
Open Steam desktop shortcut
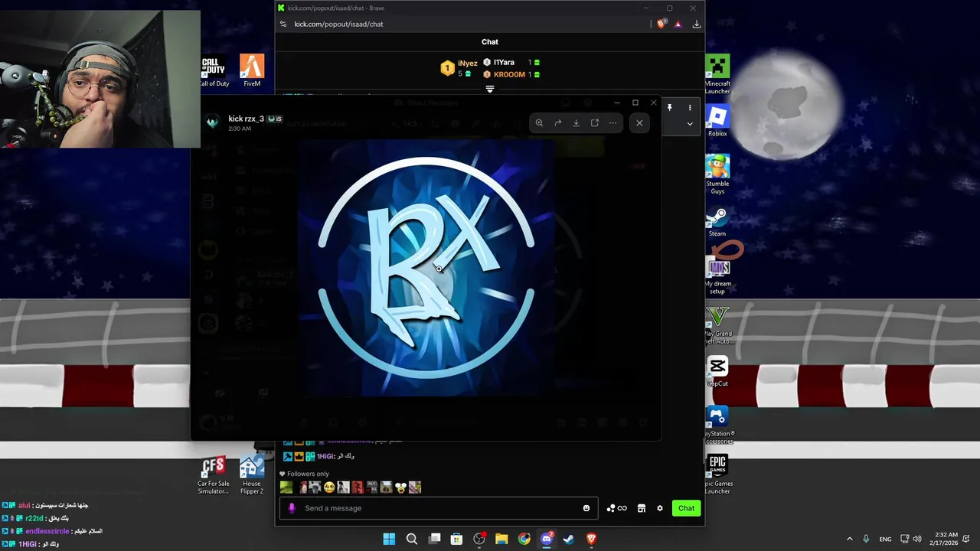pyautogui.click(x=717, y=222)
